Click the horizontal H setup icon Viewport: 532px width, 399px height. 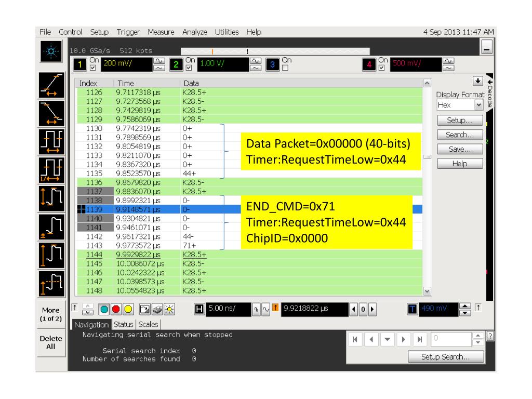point(199,309)
